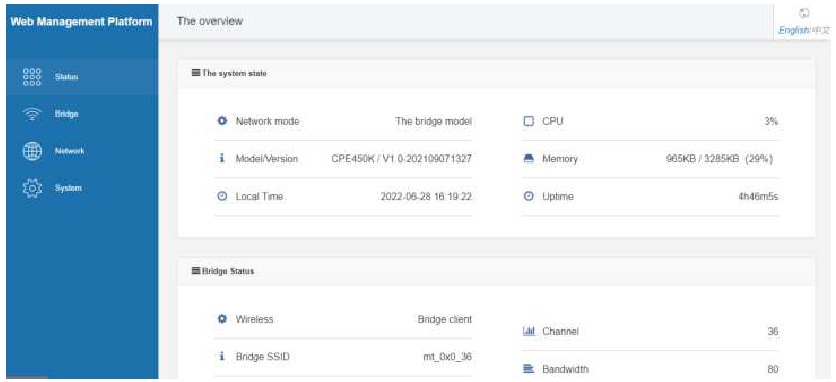Click 'The overview' page heading

pos(210,21)
